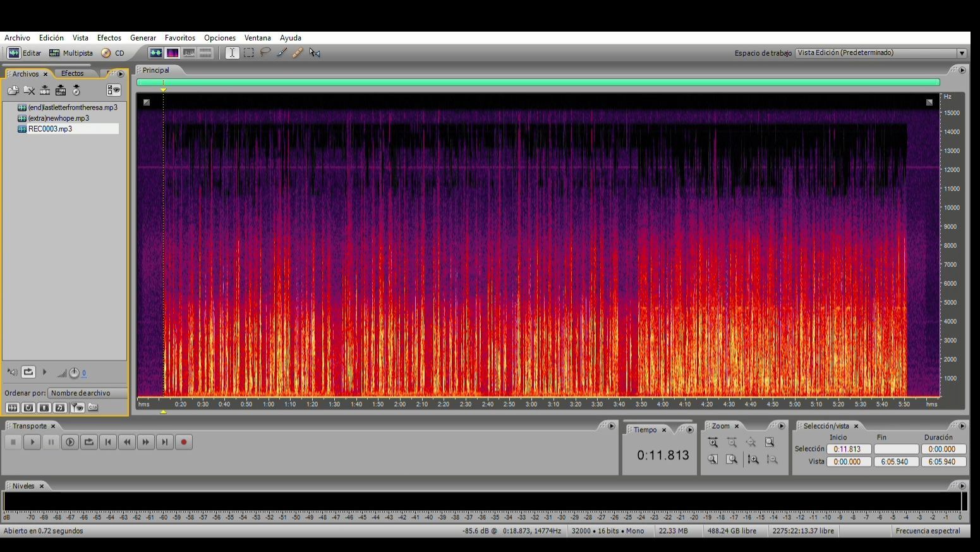
Task: Choose the Marquee selection tool
Action: 249,53
